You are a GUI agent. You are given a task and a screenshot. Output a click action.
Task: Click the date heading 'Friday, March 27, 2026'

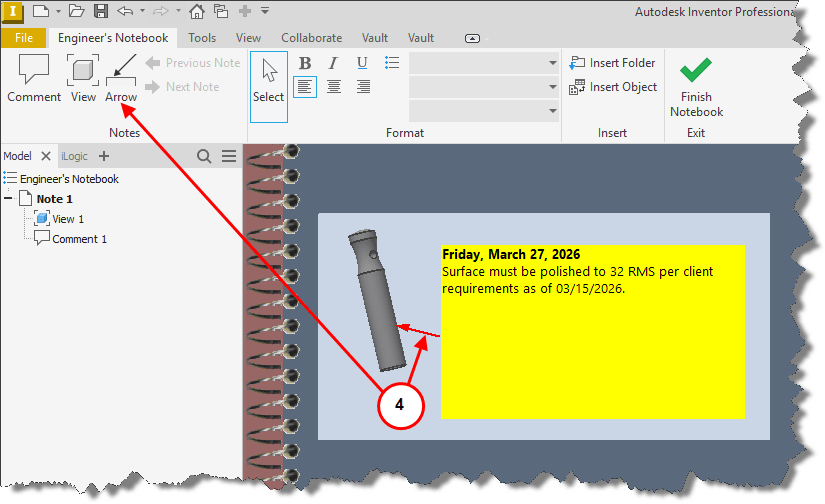[511, 255]
